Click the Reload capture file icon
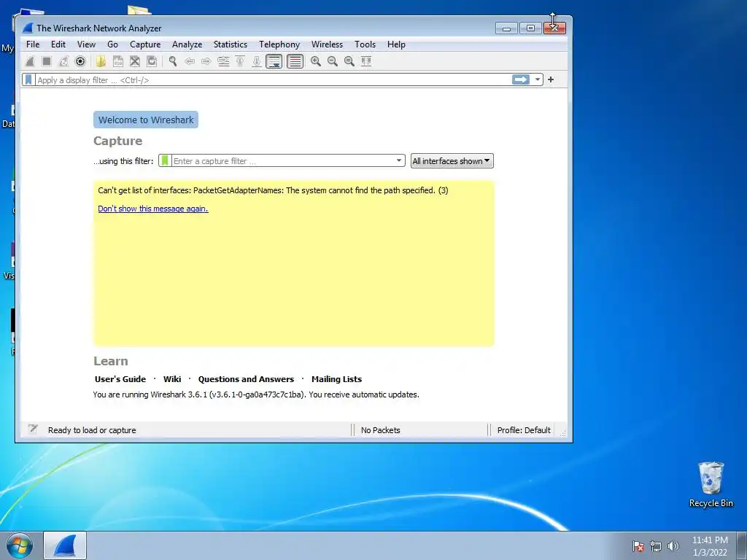 pyautogui.click(x=152, y=61)
